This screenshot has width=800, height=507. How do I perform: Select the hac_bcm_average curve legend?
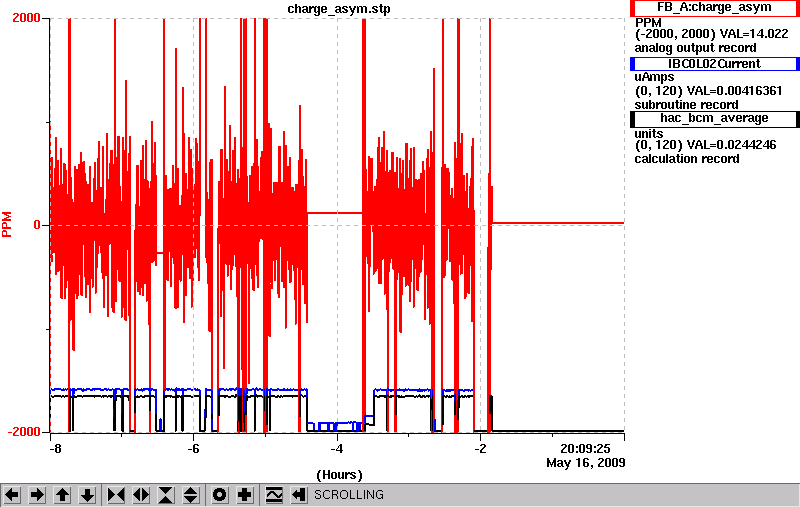714,118
